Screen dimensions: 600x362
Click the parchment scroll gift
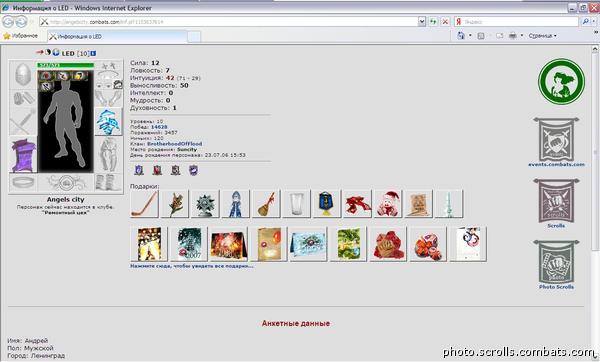(x=418, y=204)
